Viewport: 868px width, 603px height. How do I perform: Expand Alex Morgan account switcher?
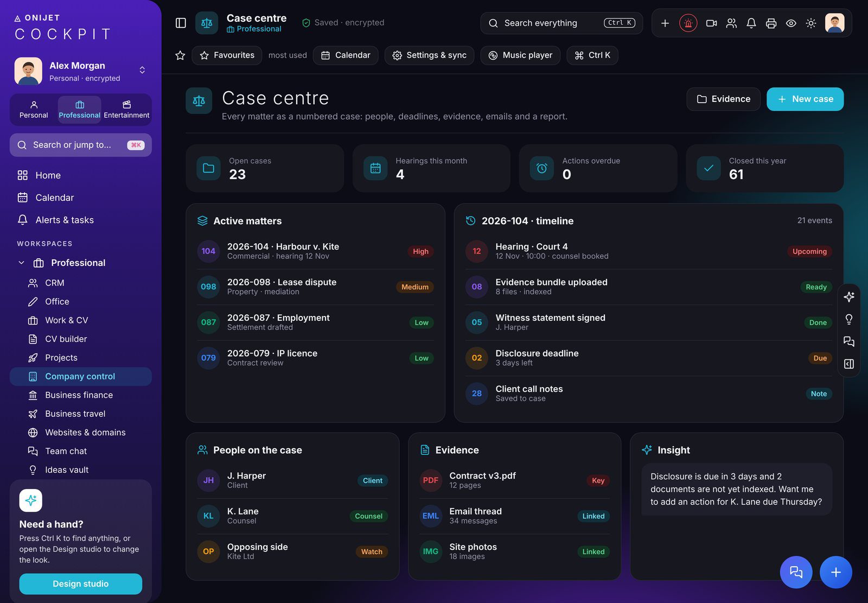[142, 70]
